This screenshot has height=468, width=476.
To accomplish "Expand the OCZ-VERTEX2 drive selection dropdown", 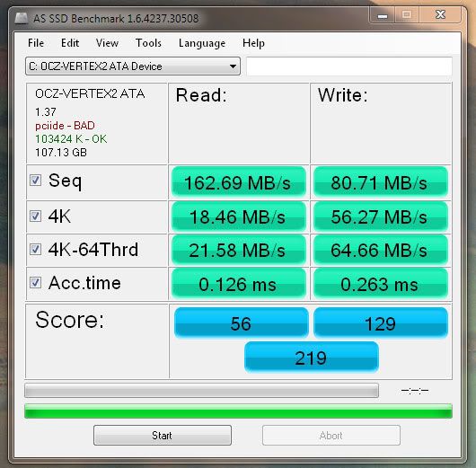I will click(133, 66).
